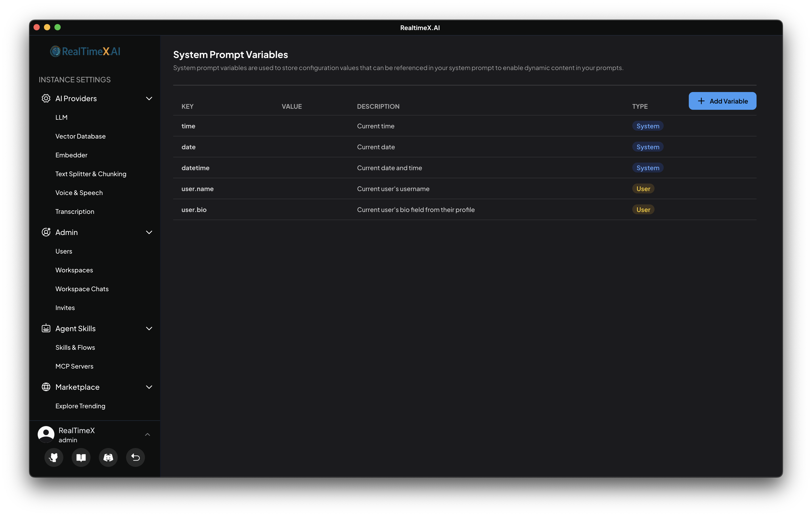Click the RealTimeX.AI logo

pyautogui.click(x=85, y=51)
